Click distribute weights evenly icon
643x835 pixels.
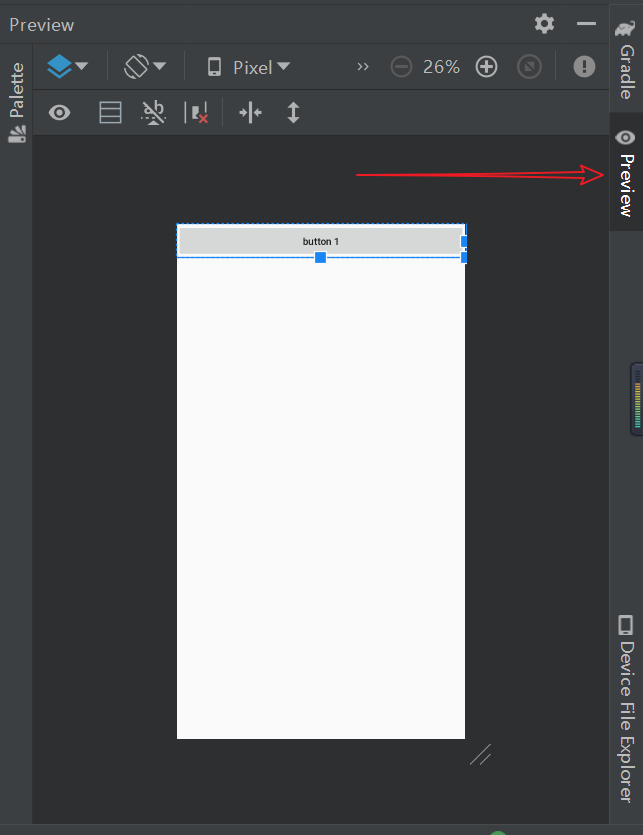pos(250,113)
